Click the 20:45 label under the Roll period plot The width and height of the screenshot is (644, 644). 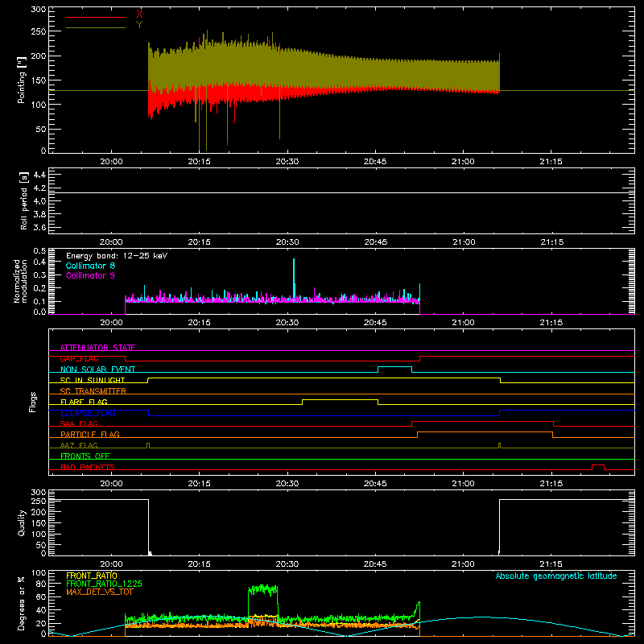point(375,242)
